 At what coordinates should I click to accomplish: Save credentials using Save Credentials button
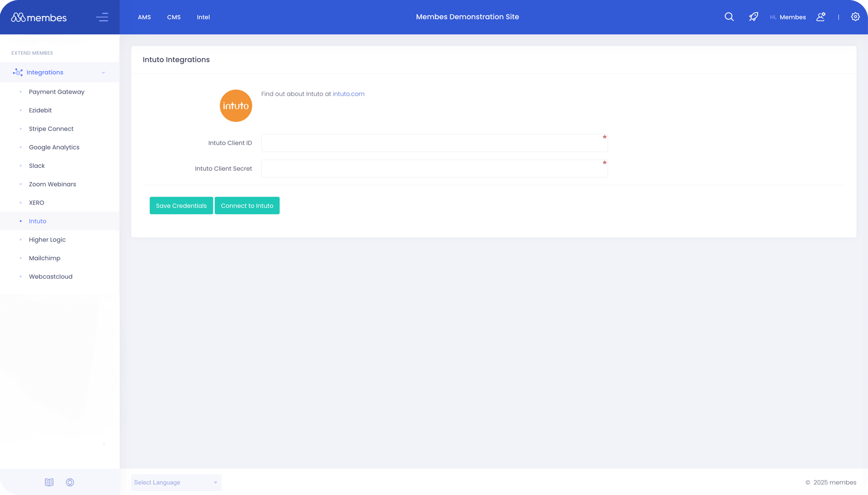pos(181,206)
